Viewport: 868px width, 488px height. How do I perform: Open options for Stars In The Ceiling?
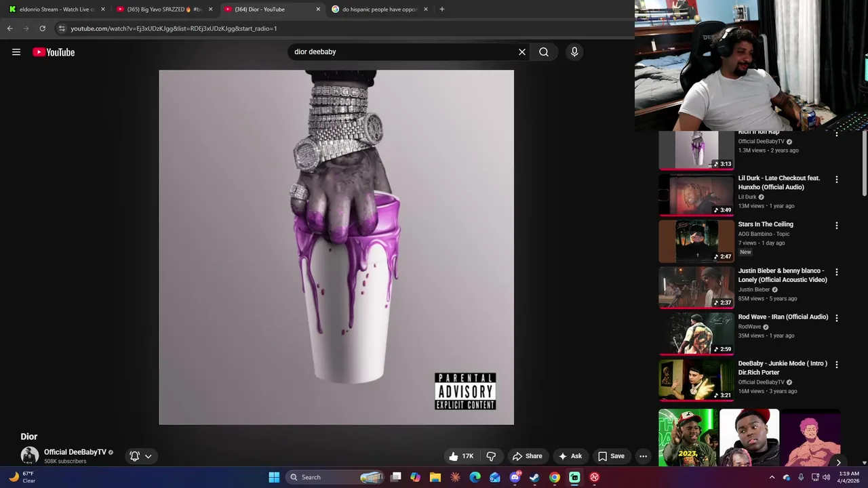[836, 226]
